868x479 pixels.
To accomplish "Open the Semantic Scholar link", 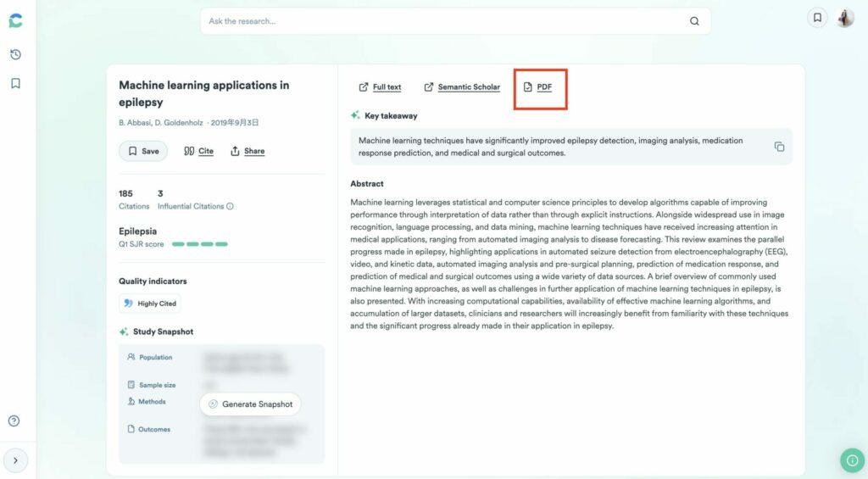I will pos(462,87).
